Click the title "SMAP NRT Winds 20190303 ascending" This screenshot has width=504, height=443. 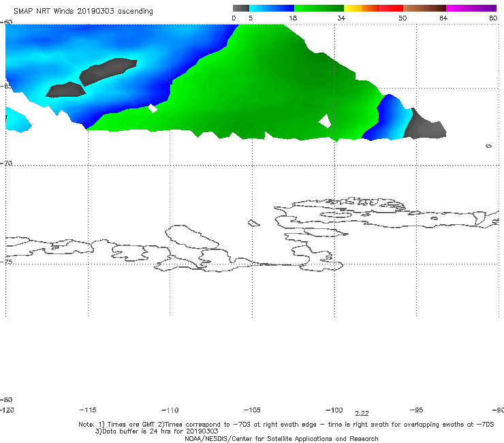click(83, 12)
